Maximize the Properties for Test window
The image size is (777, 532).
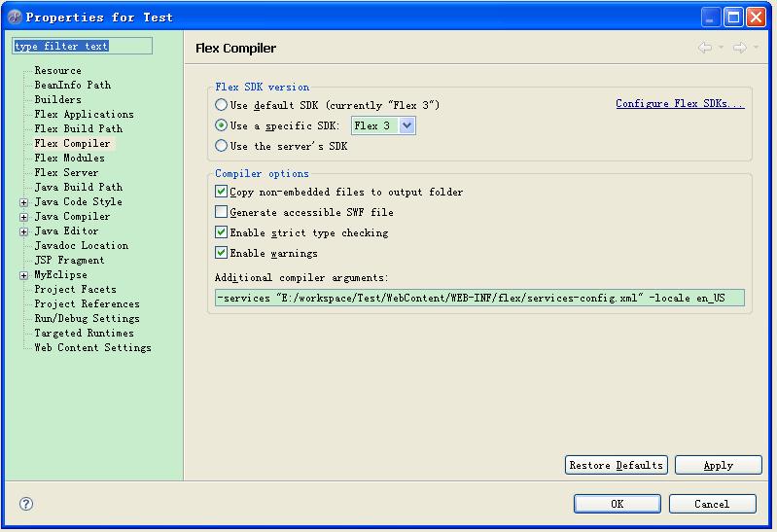click(x=733, y=18)
